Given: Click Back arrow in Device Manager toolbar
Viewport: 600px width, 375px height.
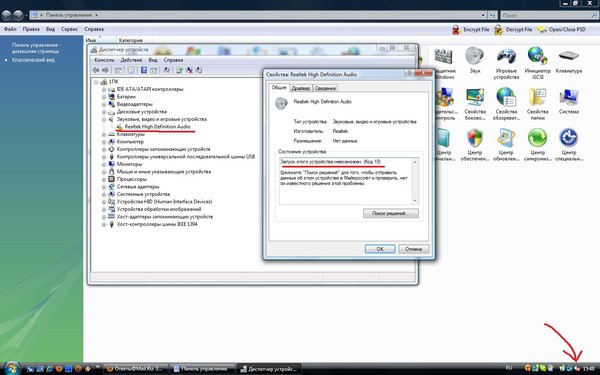Looking at the screenshot, I should (96, 70).
